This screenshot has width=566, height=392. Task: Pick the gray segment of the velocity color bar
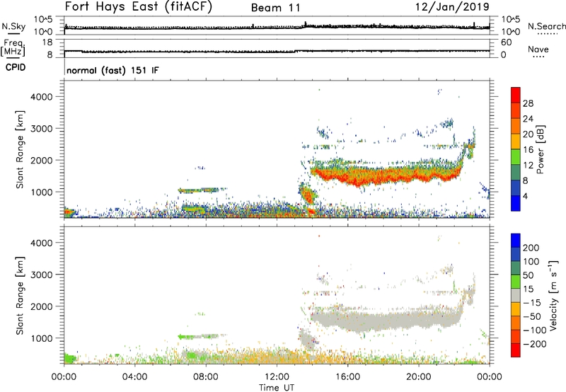point(516,295)
